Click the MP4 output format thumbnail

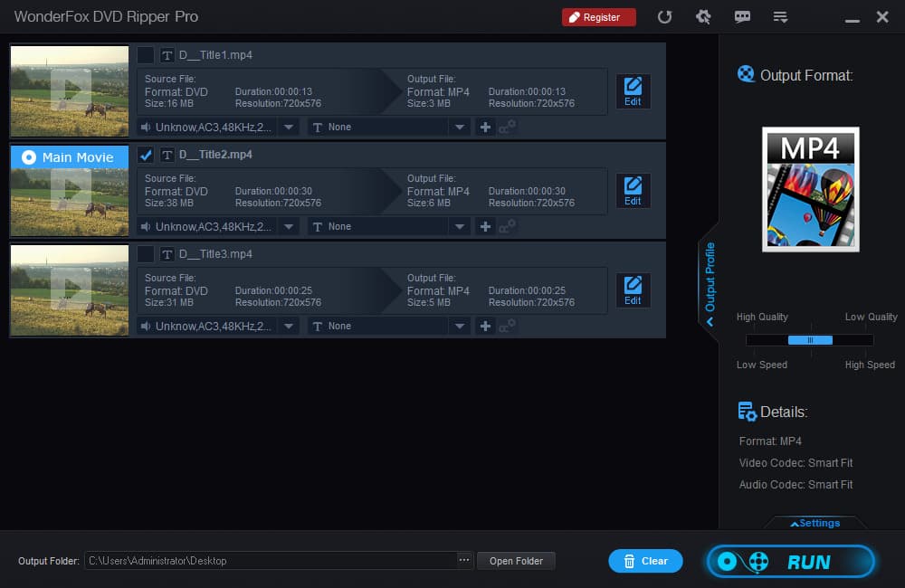(x=810, y=189)
